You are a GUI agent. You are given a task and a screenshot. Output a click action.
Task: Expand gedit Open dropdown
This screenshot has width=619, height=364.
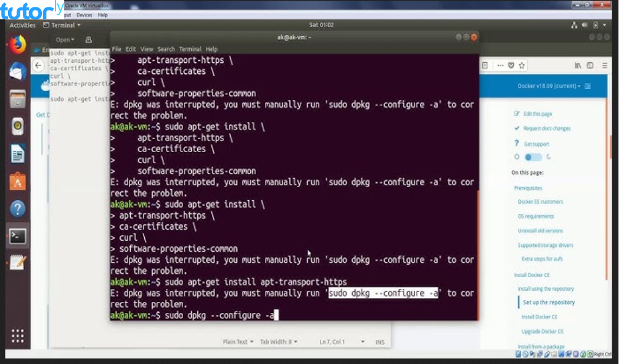pyautogui.click(x=65, y=39)
